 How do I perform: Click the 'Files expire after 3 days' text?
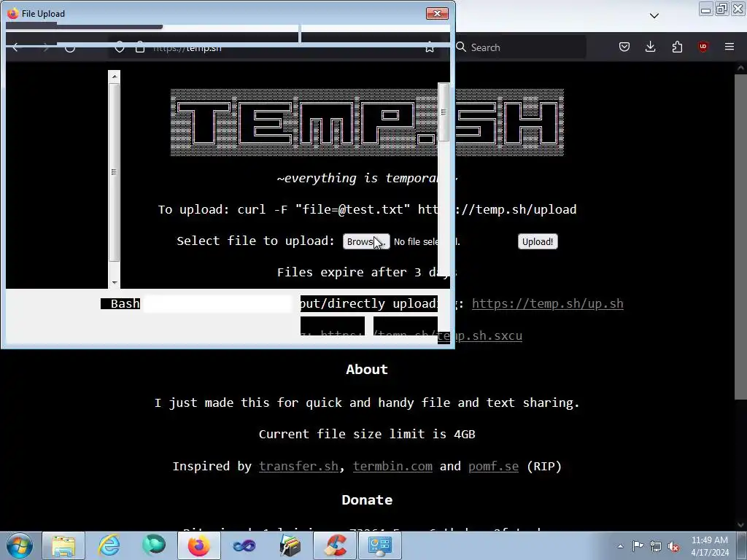pos(367,273)
